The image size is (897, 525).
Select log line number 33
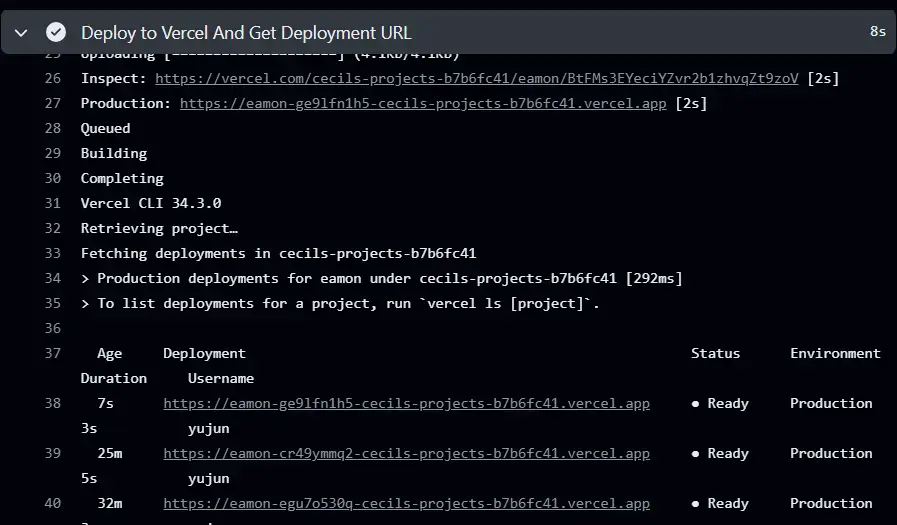[x=53, y=253]
